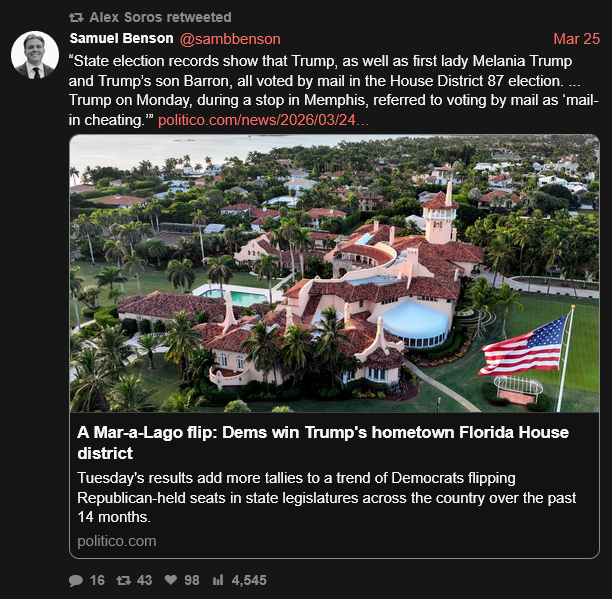The width and height of the screenshot is (612, 599).
Task: Like the tweet with the heart icon
Action: pyautogui.click(x=171, y=580)
